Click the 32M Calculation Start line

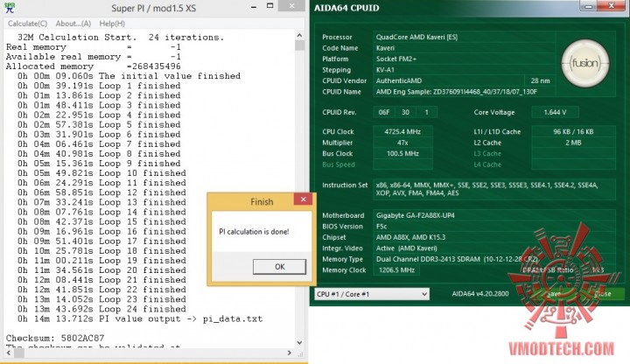click(121, 38)
